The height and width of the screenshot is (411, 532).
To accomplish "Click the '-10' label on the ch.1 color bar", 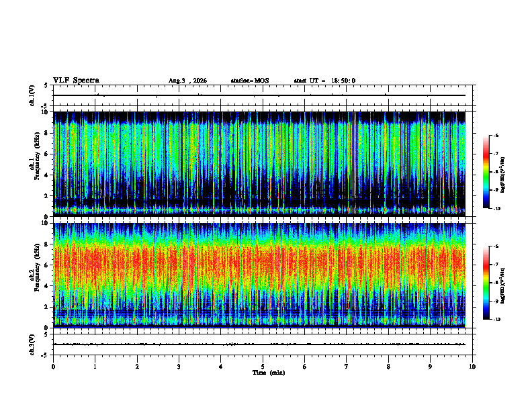I will pyautogui.click(x=496, y=209).
